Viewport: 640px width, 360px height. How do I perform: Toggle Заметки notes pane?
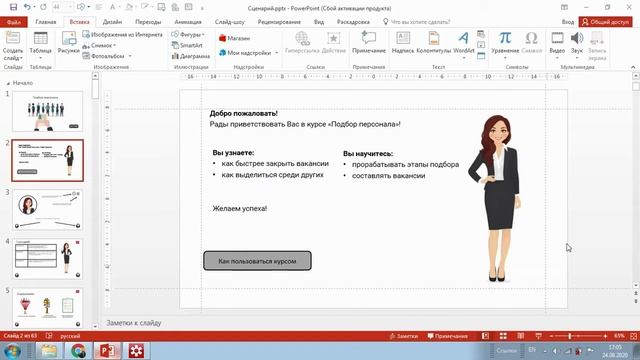tap(404, 336)
